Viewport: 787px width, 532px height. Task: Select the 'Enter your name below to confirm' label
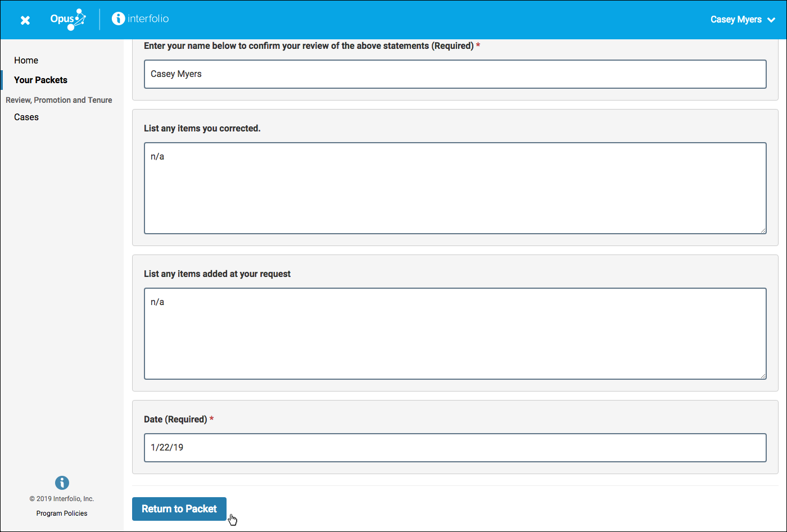point(312,46)
